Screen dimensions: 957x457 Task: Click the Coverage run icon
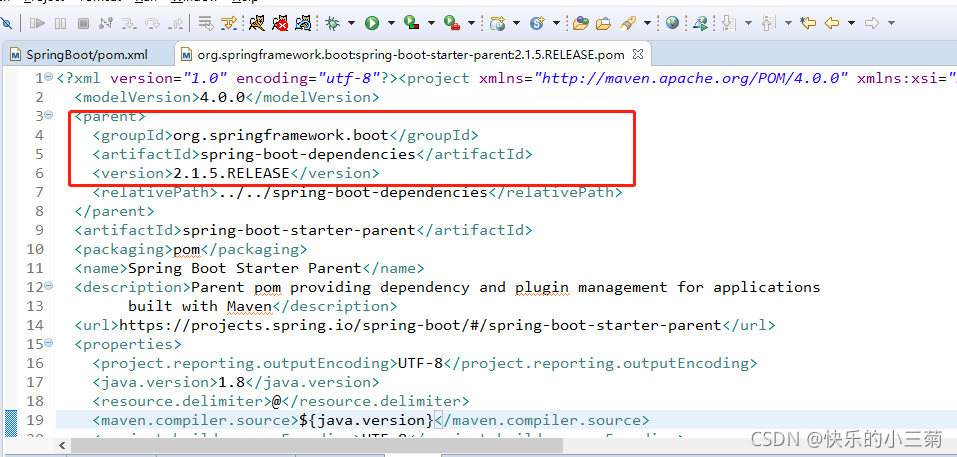click(x=412, y=23)
